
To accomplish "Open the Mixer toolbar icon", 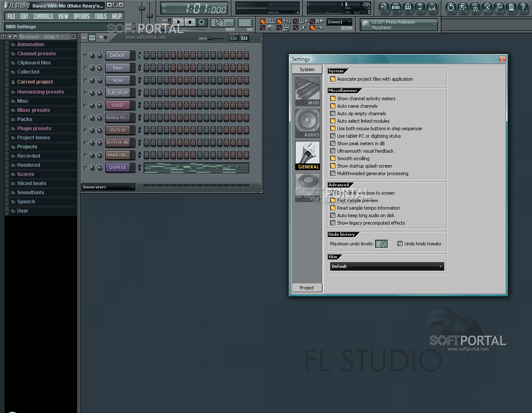I will [x=432, y=7].
